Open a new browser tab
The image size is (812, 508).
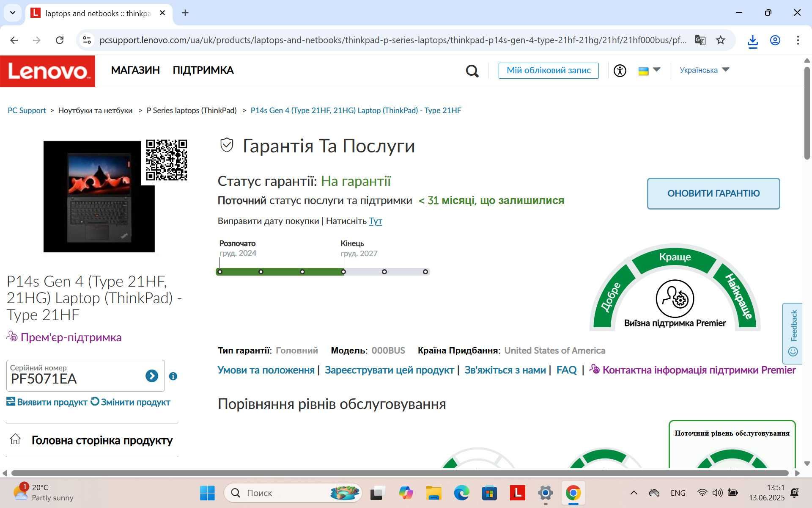pos(185,13)
